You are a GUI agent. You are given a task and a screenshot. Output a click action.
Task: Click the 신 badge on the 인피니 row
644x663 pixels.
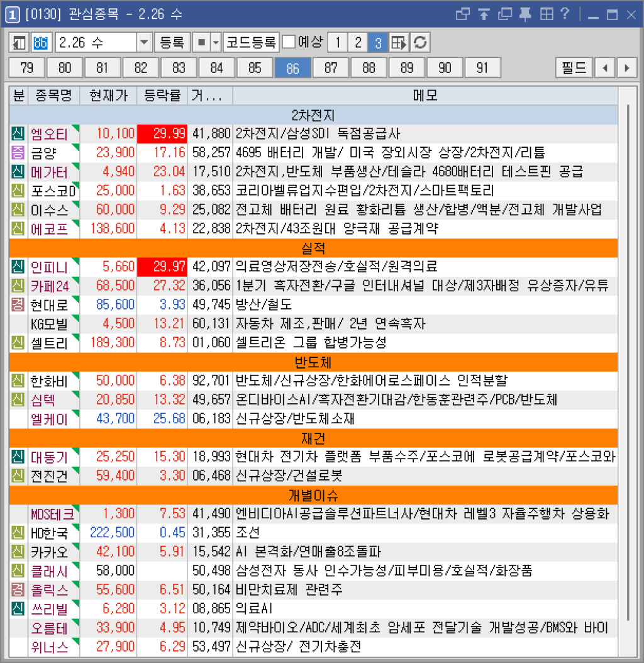click(18, 266)
